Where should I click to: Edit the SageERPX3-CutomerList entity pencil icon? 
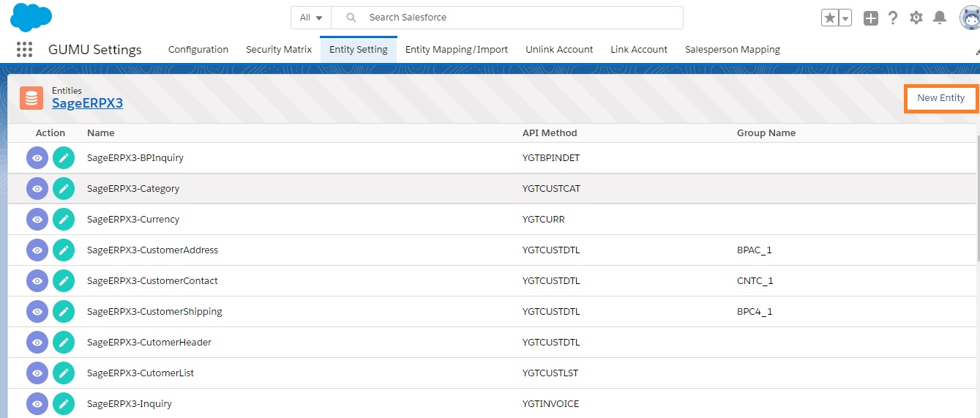64,373
